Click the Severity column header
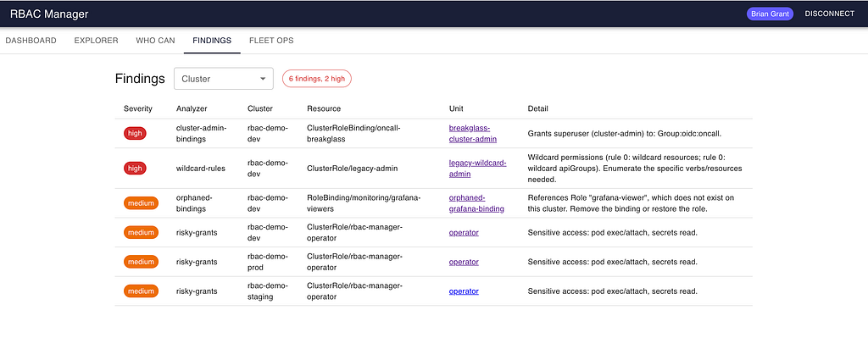This screenshot has width=868, height=338. [x=138, y=108]
